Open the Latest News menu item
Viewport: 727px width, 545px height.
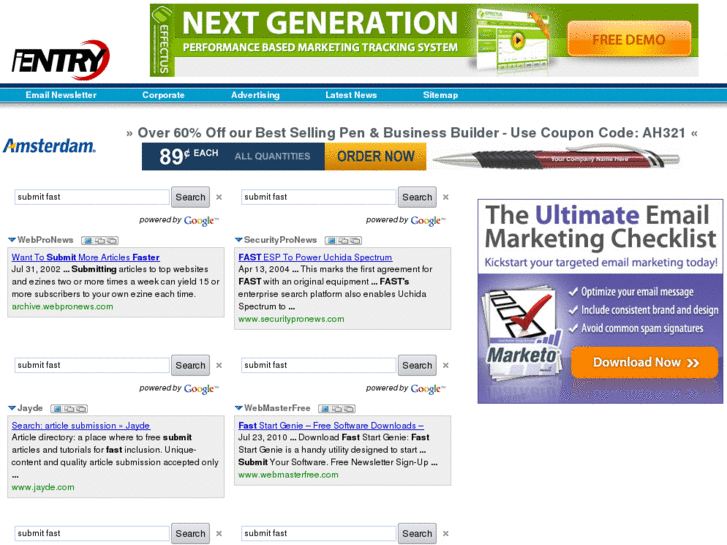351,95
